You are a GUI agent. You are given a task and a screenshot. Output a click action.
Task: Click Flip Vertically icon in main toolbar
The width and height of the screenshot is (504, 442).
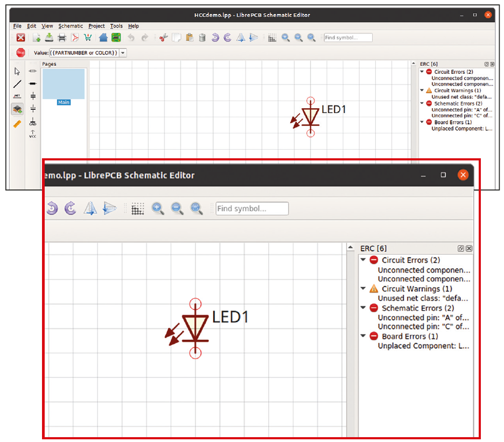[x=254, y=38]
